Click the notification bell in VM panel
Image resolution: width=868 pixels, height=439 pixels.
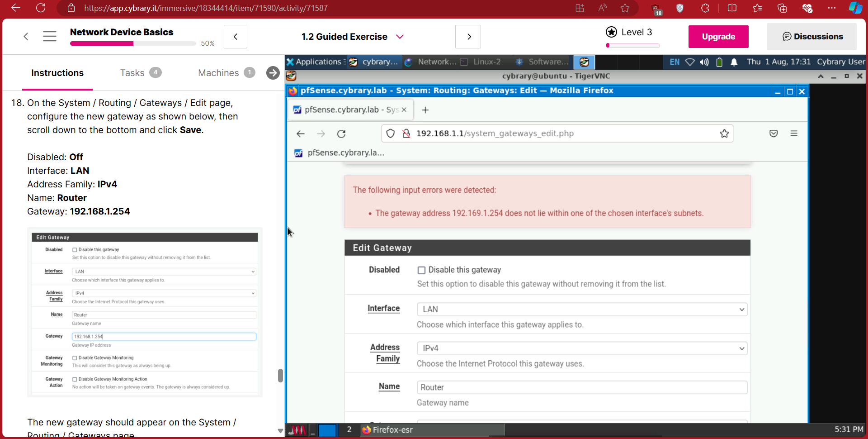[734, 62]
